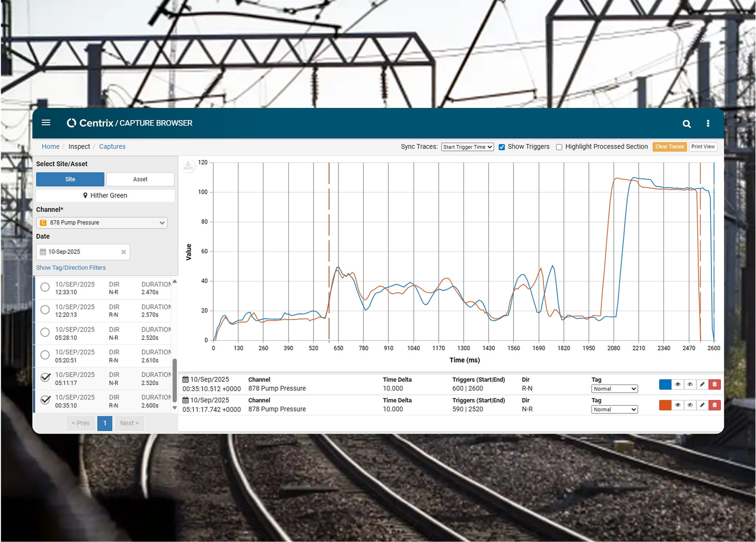The height and width of the screenshot is (542, 756).
Task: Delete the blue R-N trace with trash icon
Action: pos(714,385)
